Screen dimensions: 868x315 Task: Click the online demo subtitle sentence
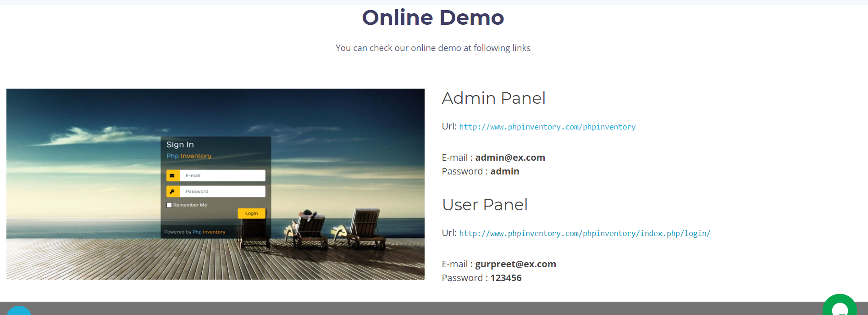click(x=433, y=48)
